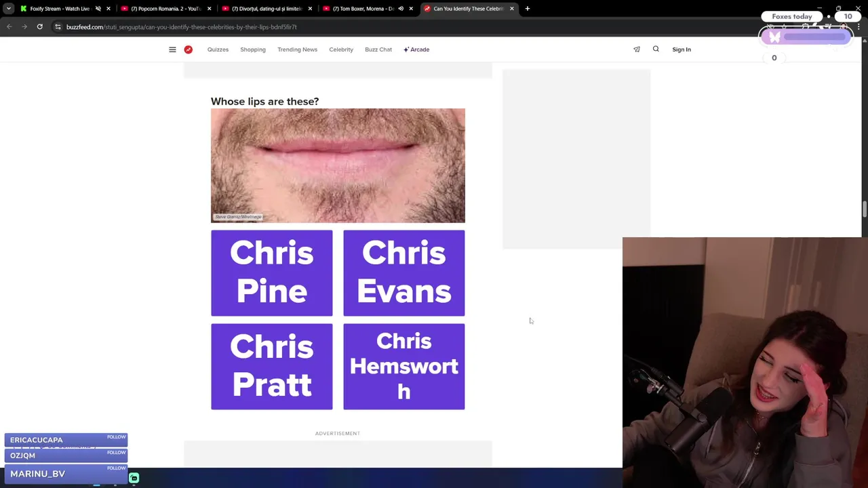Click the ERICACUCAPA follower entry

pos(66,440)
